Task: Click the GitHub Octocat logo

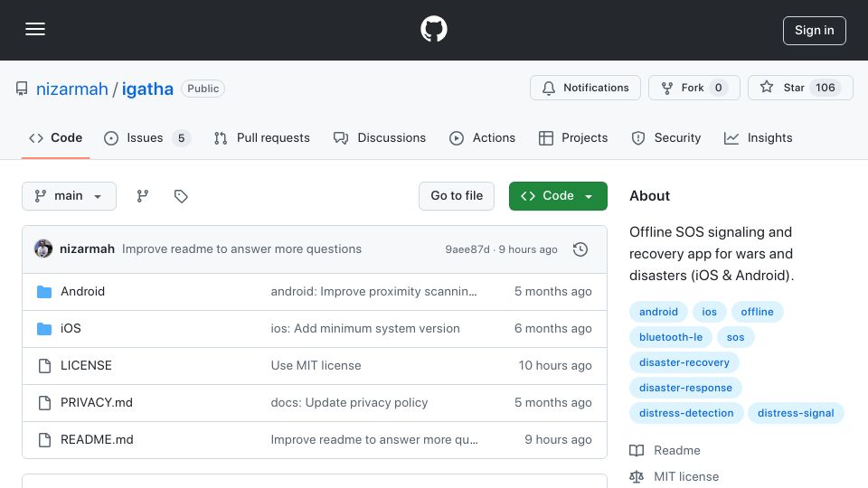Action: (x=433, y=29)
